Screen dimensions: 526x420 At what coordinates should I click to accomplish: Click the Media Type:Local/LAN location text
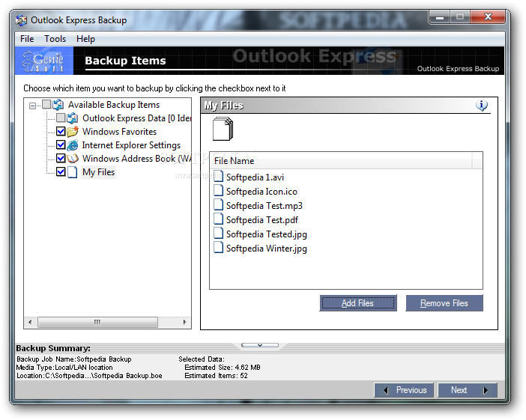click(x=64, y=368)
